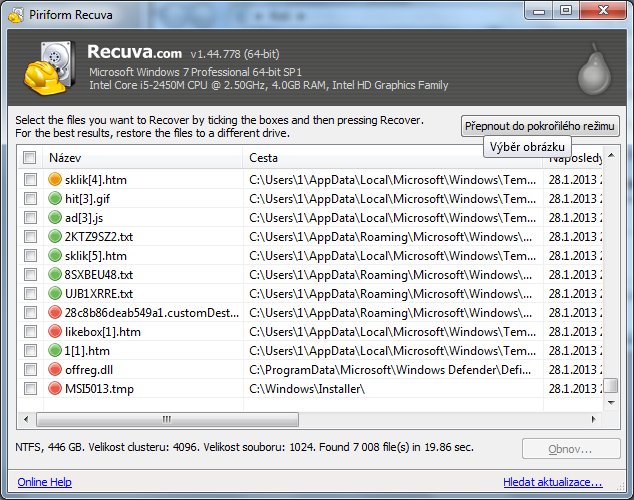This screenshot has height=500, width=634.
Task: Select the file name UJB1XRRE.txt
Action: (99, 293)
